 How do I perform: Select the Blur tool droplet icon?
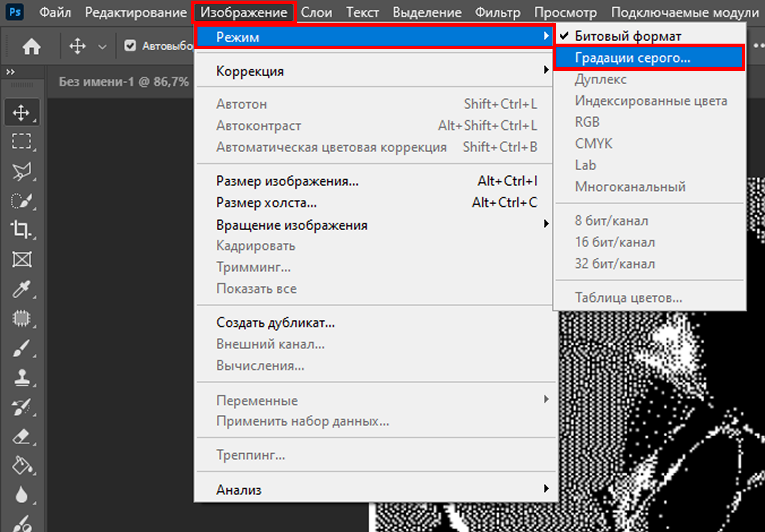22,495
